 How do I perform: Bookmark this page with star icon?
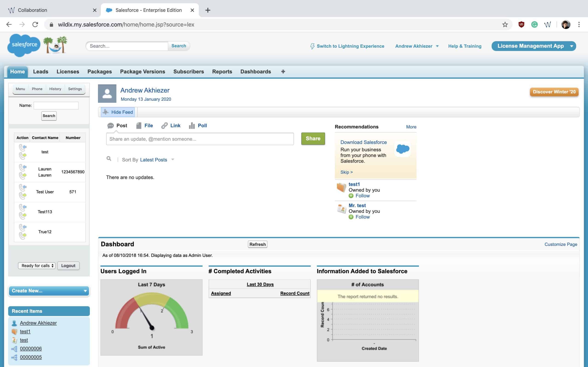(x=505, y=25)
